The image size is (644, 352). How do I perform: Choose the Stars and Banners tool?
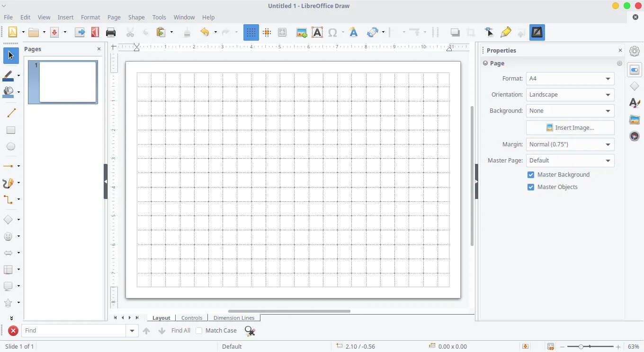coord(9,302)
